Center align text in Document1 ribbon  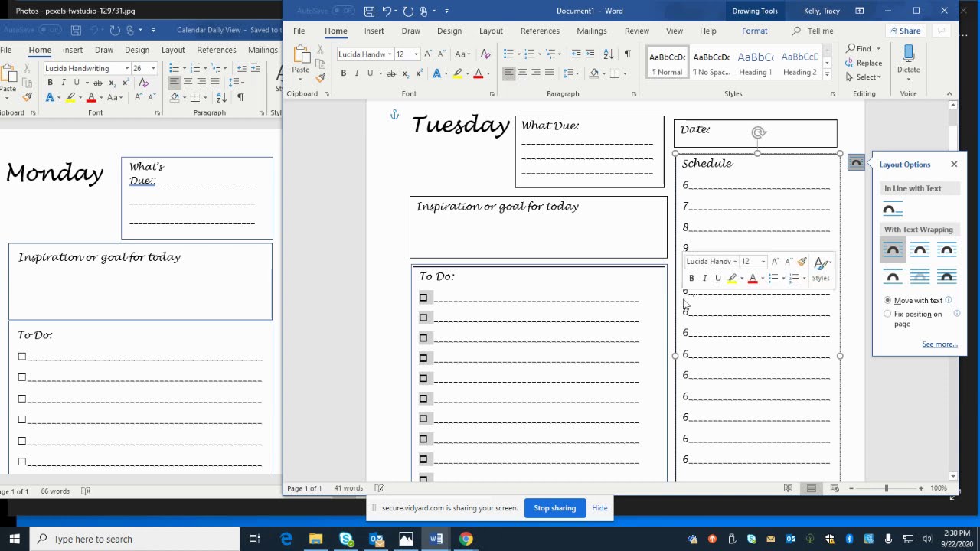pyautogui.click(x=522, y=73)
